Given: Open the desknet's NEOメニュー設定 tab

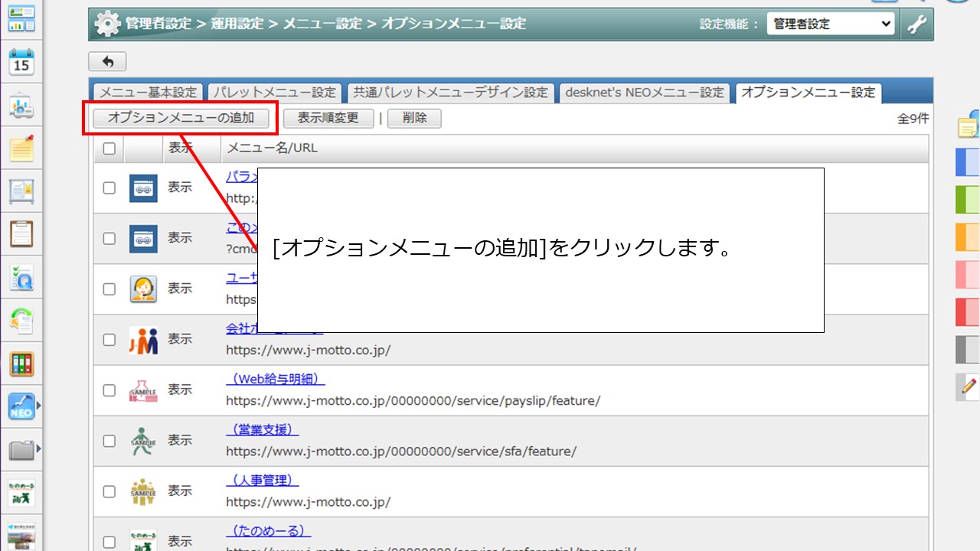Looking at the screenshot, I should pos(645,93).
